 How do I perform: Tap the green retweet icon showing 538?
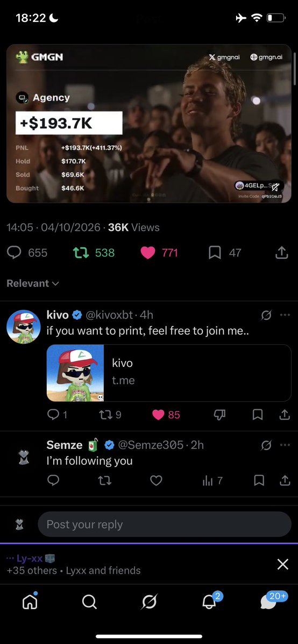point(81,252)
